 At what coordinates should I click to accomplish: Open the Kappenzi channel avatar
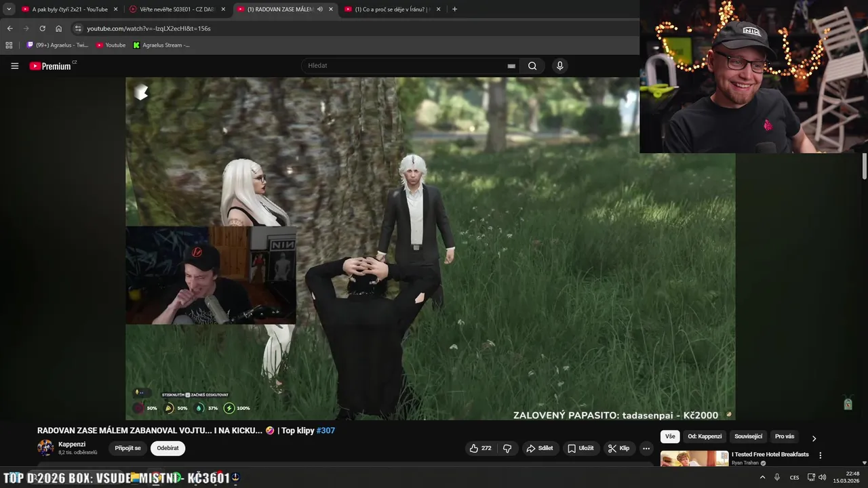click(x=45, y=448)
